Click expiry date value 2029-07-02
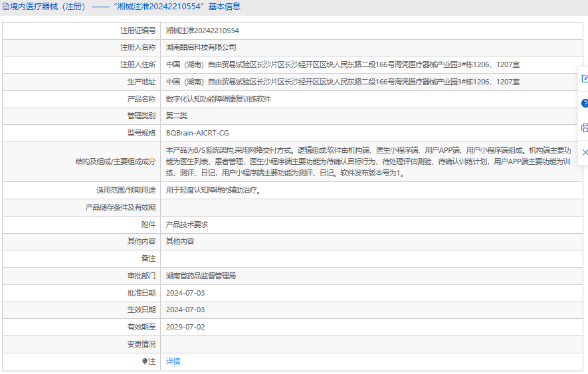 [185, 327]
